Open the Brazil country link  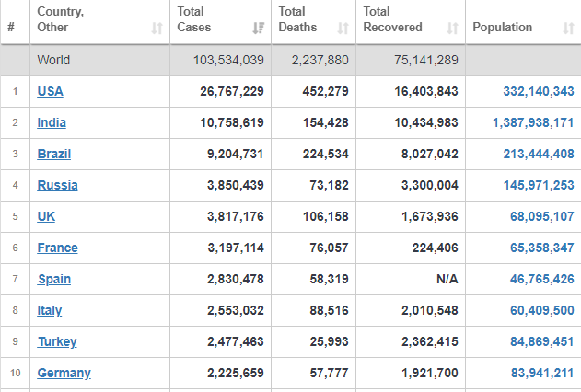point(53,154)
